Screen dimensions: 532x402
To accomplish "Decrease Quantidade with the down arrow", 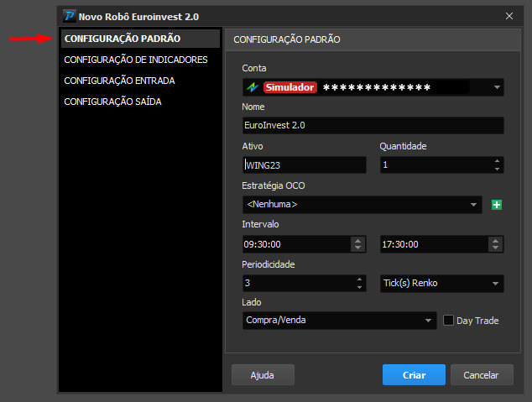I will pos(497,169).
